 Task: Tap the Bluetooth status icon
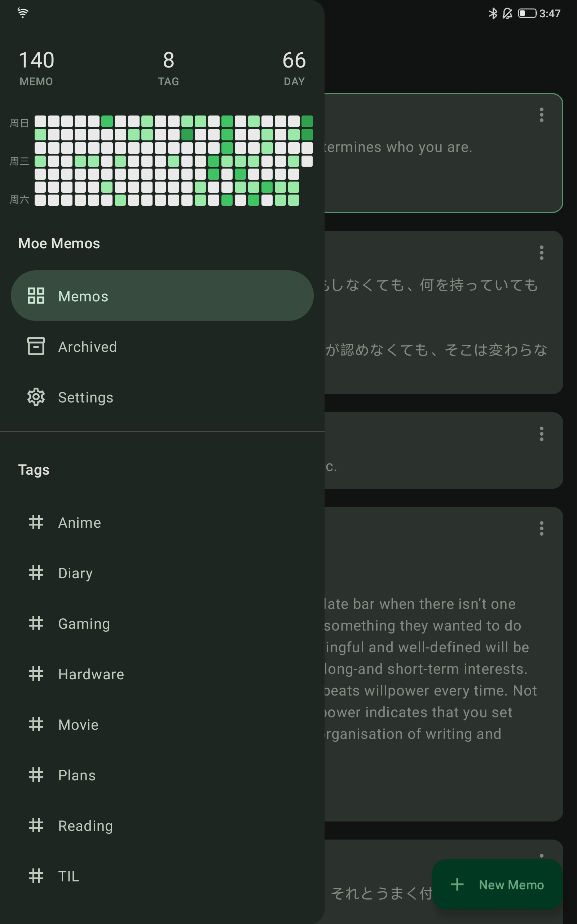(x=493, y=14)
